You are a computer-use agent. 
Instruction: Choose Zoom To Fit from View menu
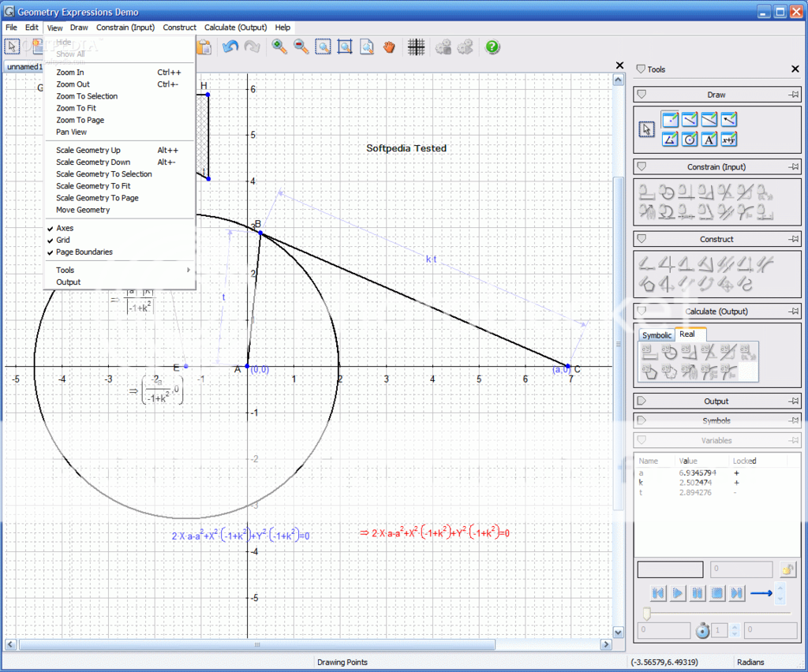(x=76, y=108)
